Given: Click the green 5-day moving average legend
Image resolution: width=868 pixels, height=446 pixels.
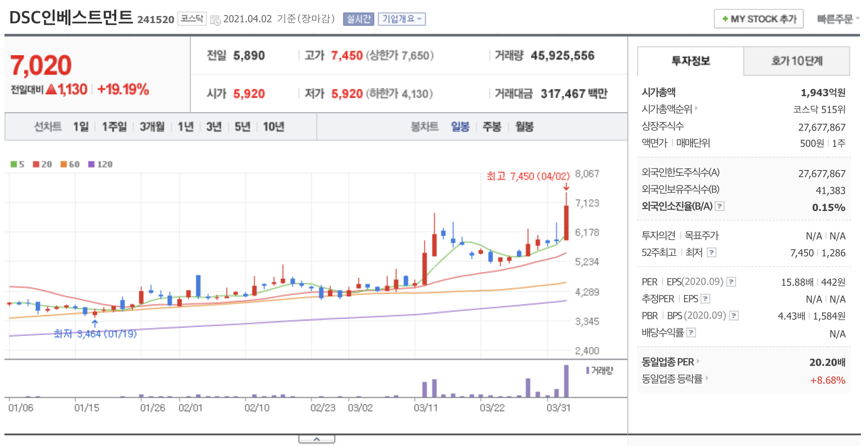Looking at the screenshot, I should [x=17, y=164].
